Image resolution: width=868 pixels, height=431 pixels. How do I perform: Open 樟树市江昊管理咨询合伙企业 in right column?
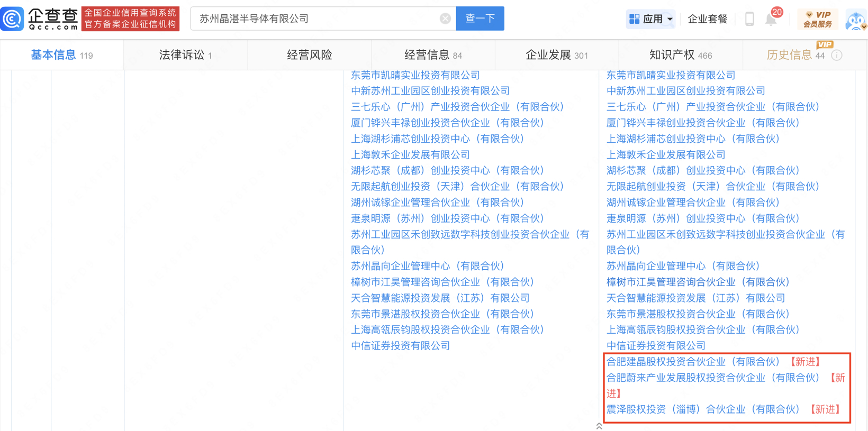[x=699, y=282]
